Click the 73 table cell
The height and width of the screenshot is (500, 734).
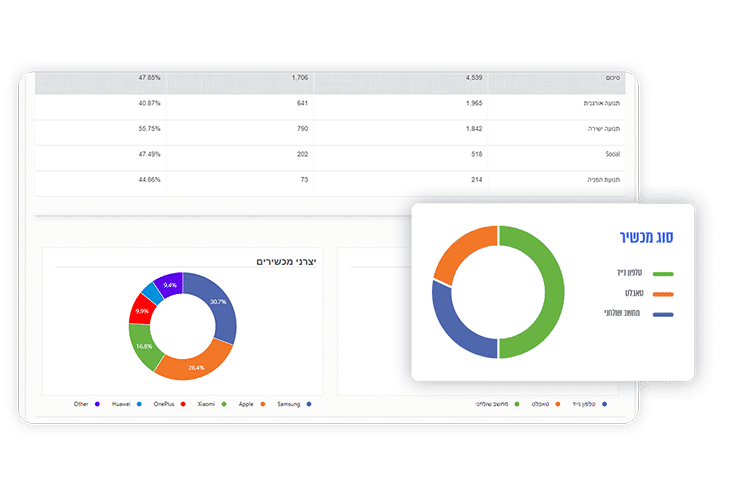tap(304, 180)
